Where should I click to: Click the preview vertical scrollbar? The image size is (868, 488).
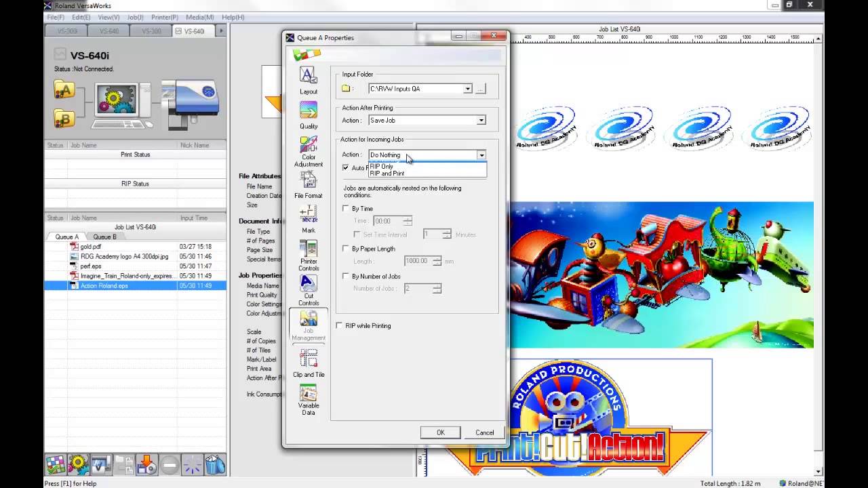[818, 255]
